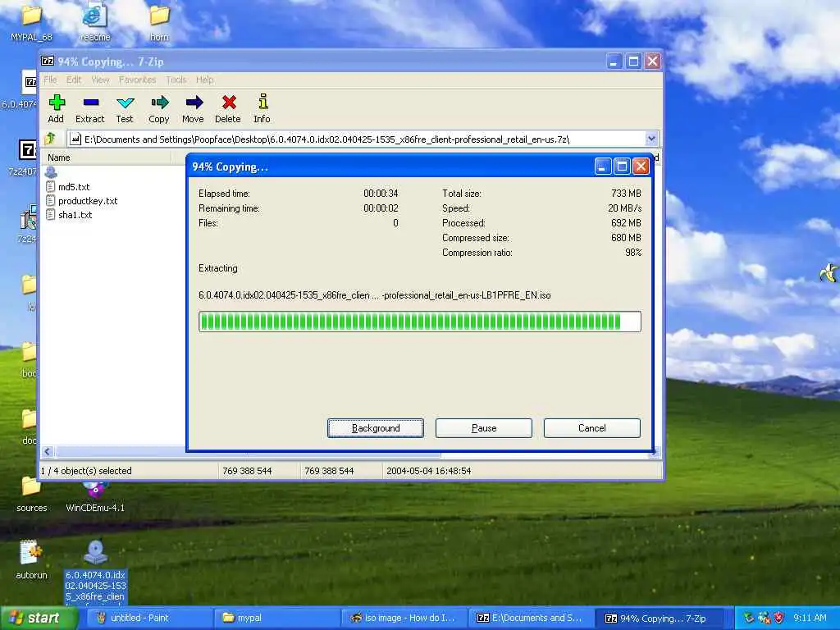Click the left arrow of horizontal scrollbar
Viewport: 840px width, 630px height.
[x=48, y=452]
